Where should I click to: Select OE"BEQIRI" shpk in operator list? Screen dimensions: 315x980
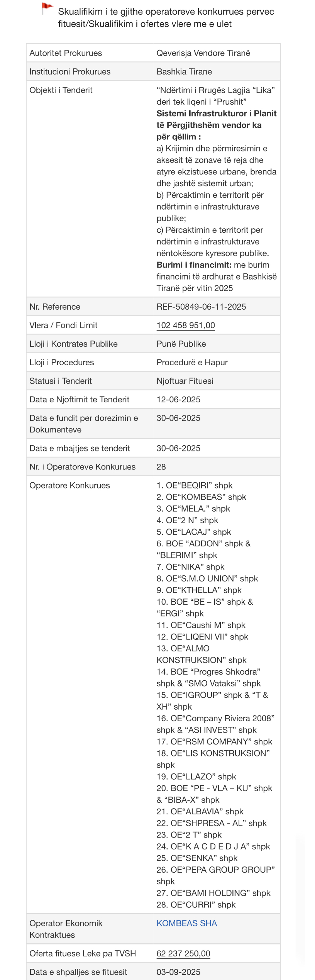pyautogui.click(x=195, y=485)
